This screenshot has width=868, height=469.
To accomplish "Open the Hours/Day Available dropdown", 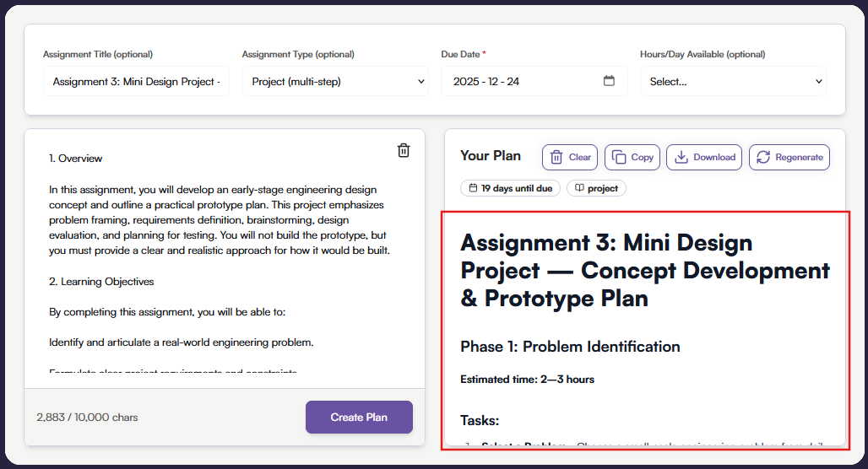I will 733,81.
